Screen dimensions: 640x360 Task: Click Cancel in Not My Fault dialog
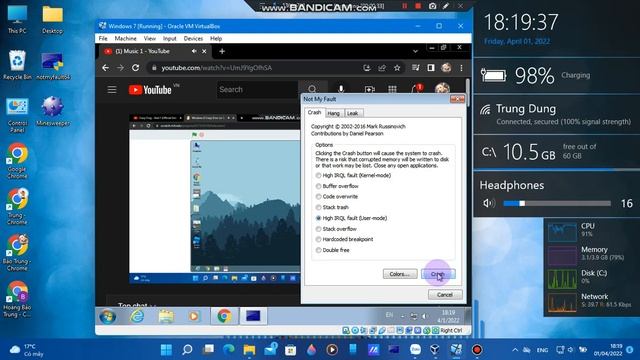(445, 294)
